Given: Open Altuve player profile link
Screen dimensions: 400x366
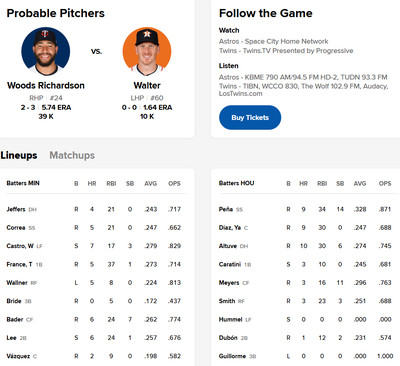Looking at the screenshot, I should coord(228,246).
